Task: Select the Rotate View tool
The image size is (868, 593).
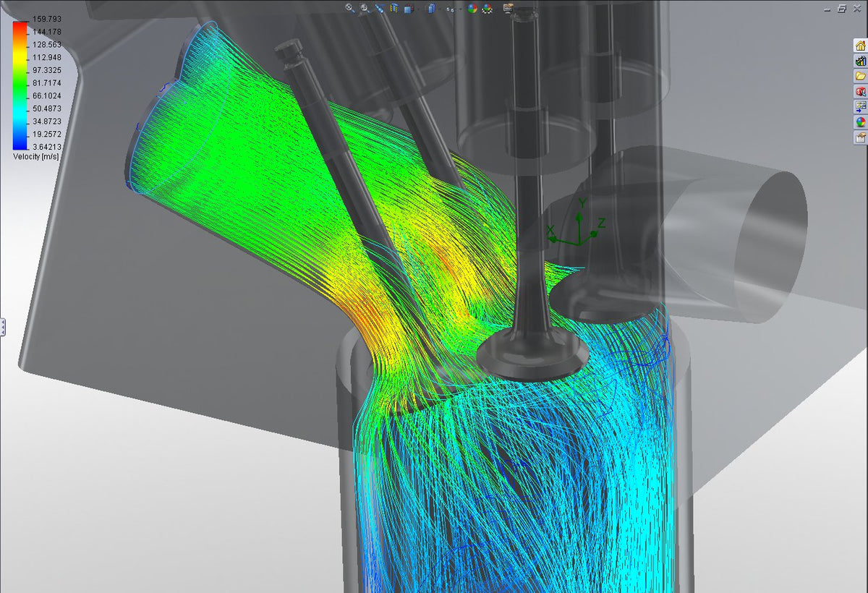Action: pyautogui.click(x=380, y=8)
